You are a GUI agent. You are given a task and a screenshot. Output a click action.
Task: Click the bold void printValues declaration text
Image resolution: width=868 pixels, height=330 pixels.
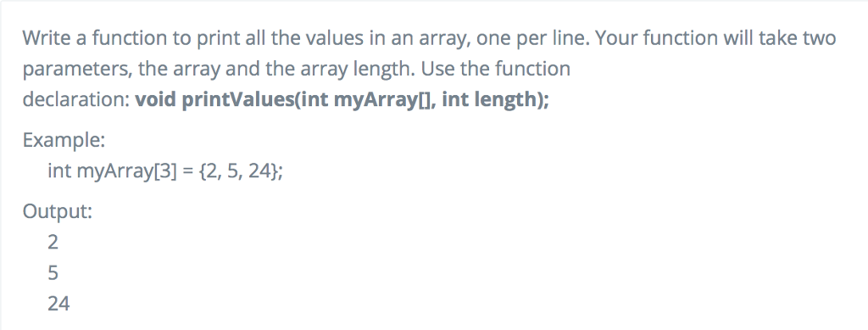point(342,99)
